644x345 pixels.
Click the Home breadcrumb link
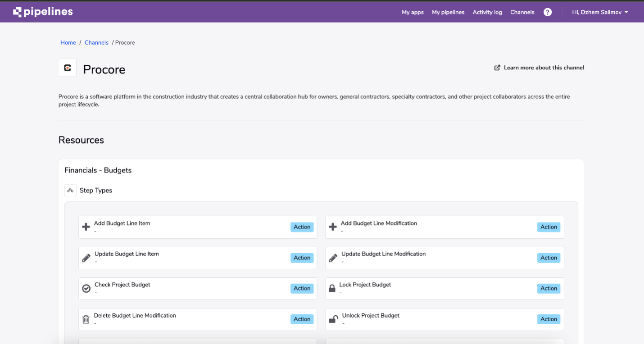tap(68, 43)
